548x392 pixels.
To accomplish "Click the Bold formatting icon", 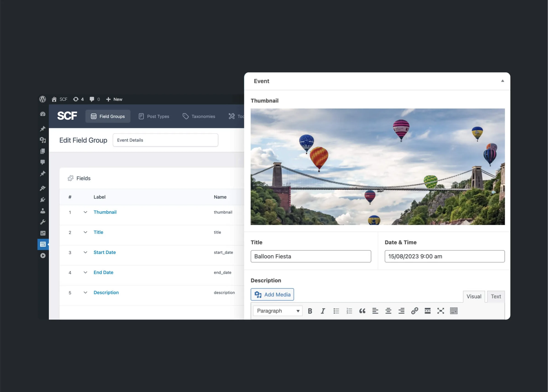I will point(310,311).
